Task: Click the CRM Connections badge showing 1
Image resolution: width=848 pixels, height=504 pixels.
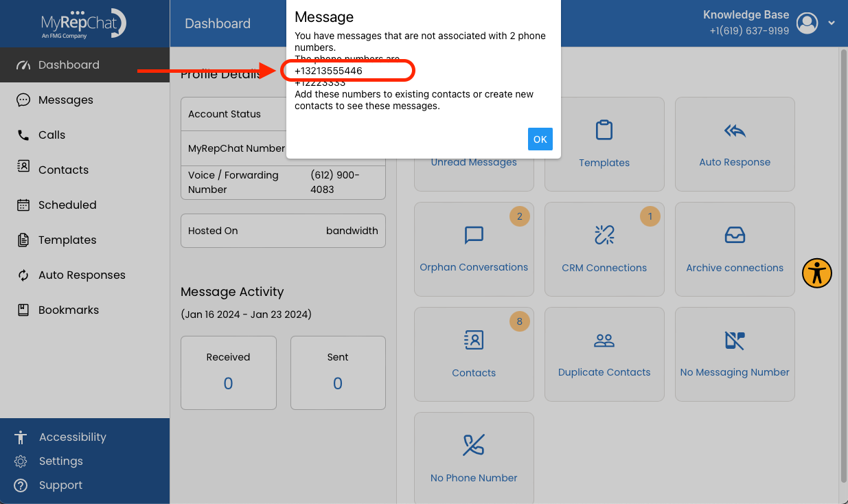Action: [650, 216]
